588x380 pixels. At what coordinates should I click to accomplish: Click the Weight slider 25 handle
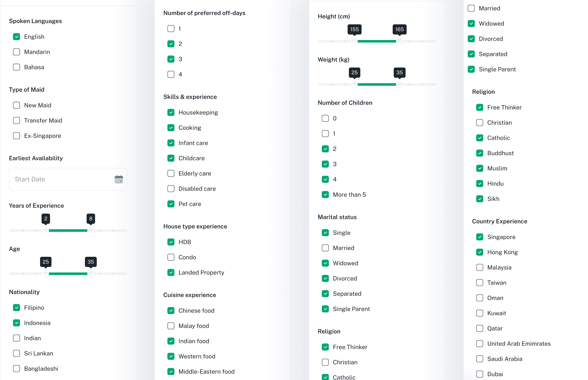(x=354, y=85)
